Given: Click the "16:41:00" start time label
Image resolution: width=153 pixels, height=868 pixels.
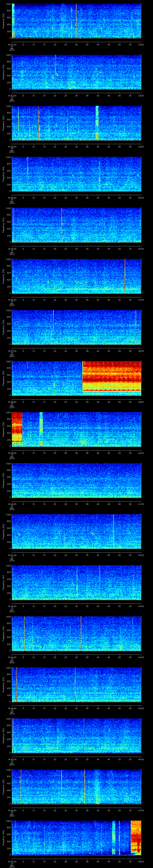Looking at the screenshot, I should pos(12,555).
